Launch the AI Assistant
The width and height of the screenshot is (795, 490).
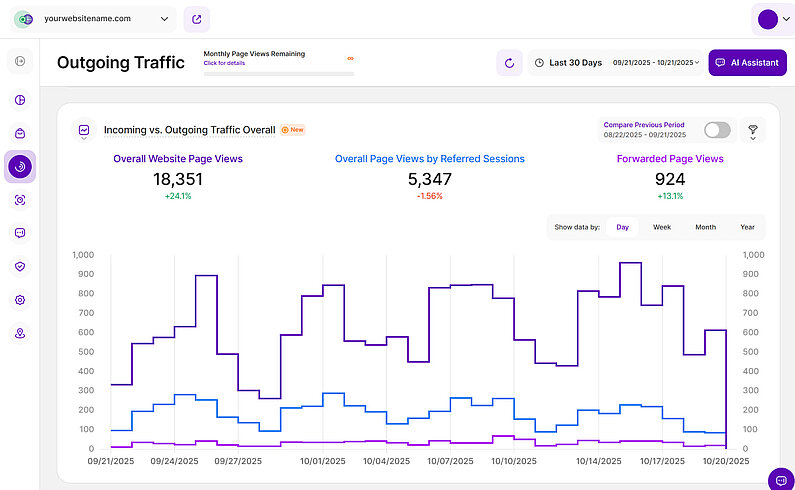coord(747,63)
